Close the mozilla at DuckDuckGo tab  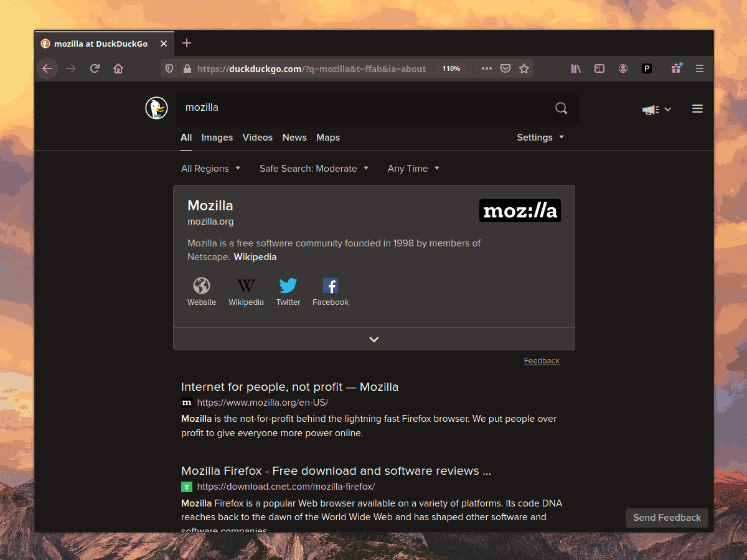coord(164,44)
